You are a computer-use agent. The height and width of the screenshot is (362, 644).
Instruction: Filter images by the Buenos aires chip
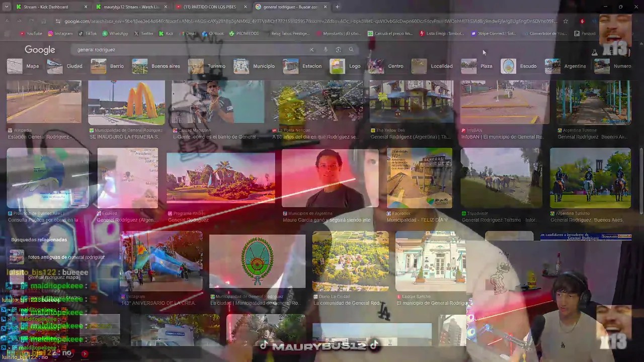pyautogui.click(x=156, y=66)
